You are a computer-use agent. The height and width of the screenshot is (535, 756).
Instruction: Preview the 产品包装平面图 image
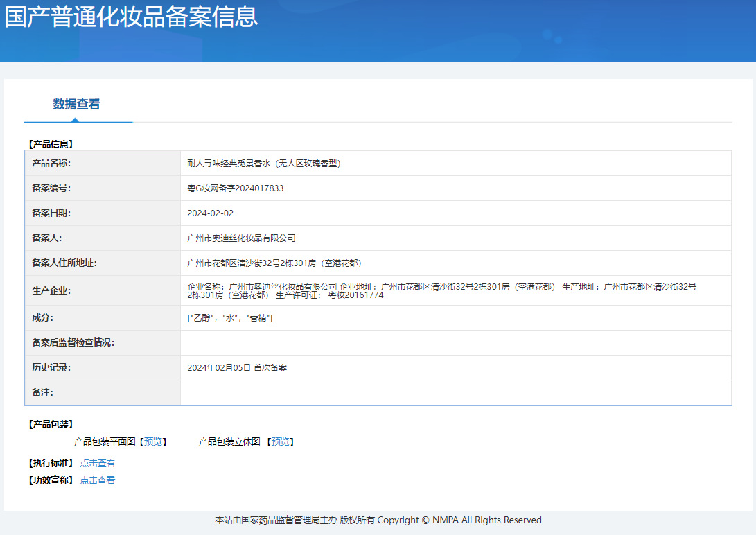[153, 441]
